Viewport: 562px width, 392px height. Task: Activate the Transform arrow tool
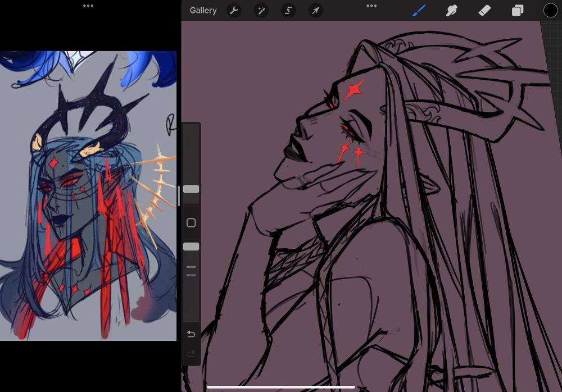[x=315, y=11]
